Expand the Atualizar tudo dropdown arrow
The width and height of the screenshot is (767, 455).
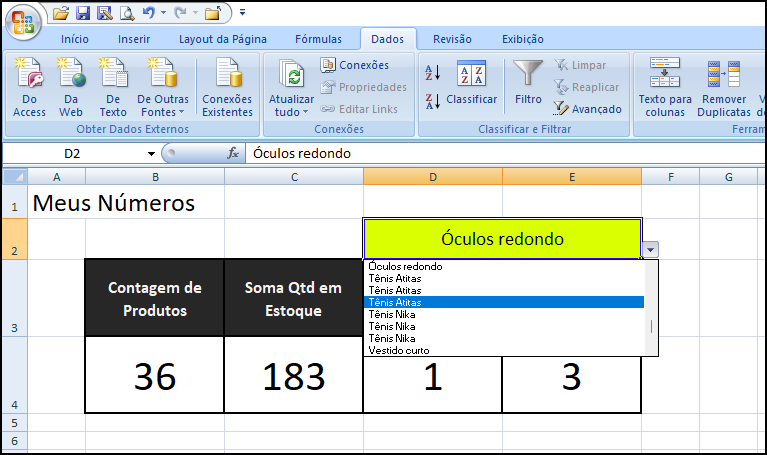(x=305, y=113)
